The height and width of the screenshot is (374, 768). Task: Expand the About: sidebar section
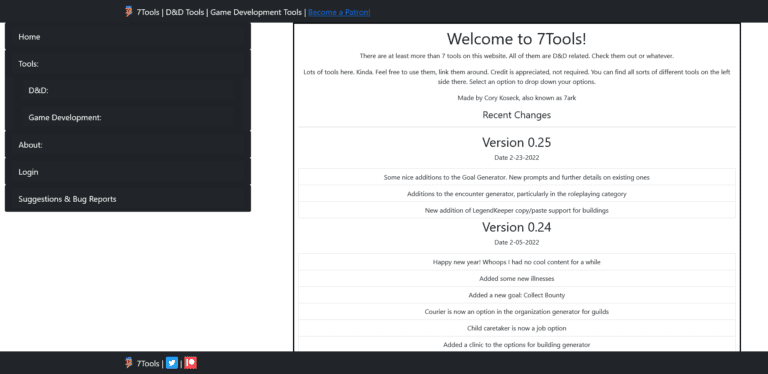coord(128,145)
